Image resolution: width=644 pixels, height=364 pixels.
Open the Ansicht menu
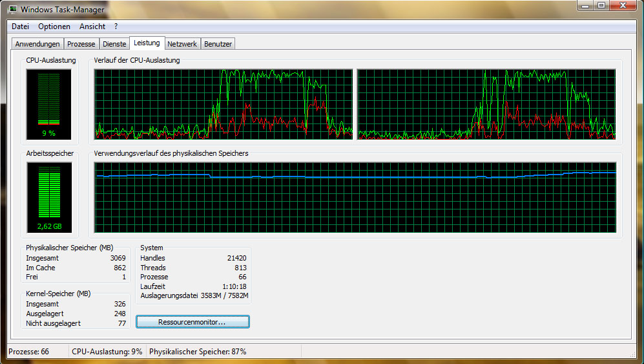click(92, 27)
